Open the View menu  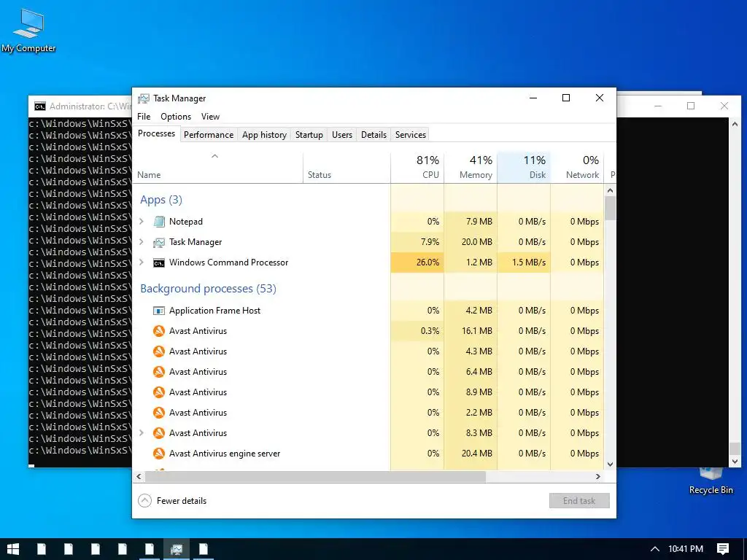point(210,117)
